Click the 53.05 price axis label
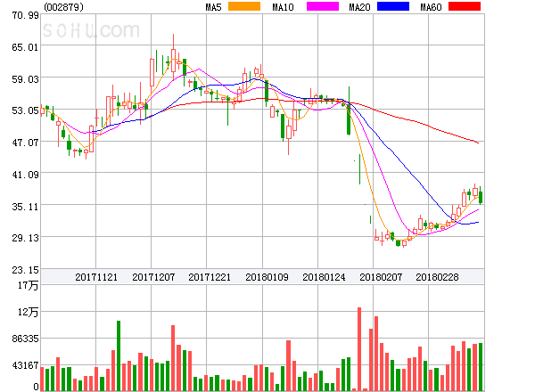535x392 pixels. (25, 110)
